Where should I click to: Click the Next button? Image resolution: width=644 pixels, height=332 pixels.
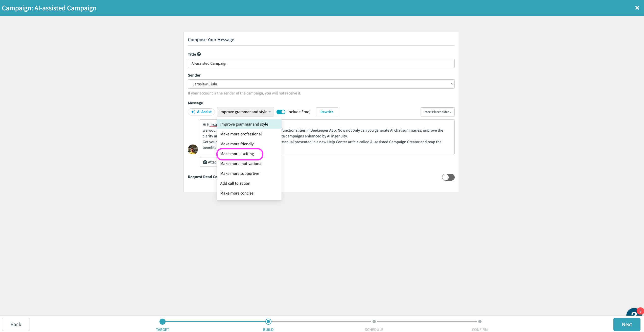click(x=627, y=324)
